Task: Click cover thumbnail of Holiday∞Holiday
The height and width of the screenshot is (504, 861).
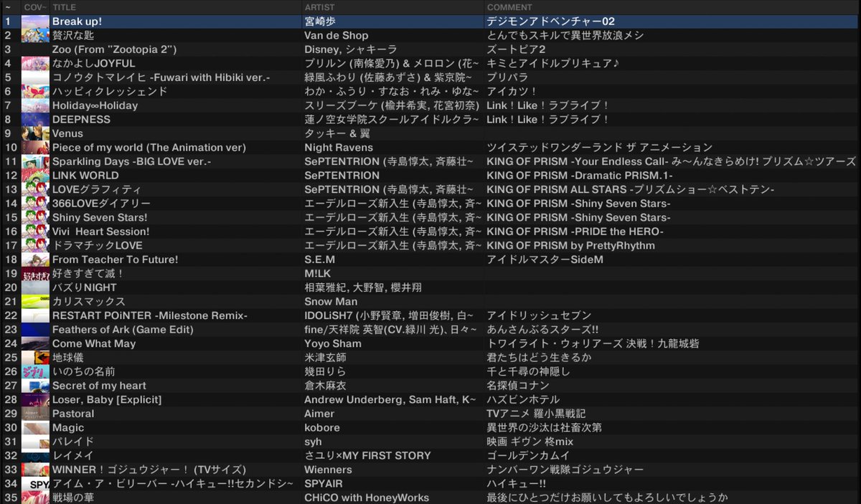Action: point(35,105)
